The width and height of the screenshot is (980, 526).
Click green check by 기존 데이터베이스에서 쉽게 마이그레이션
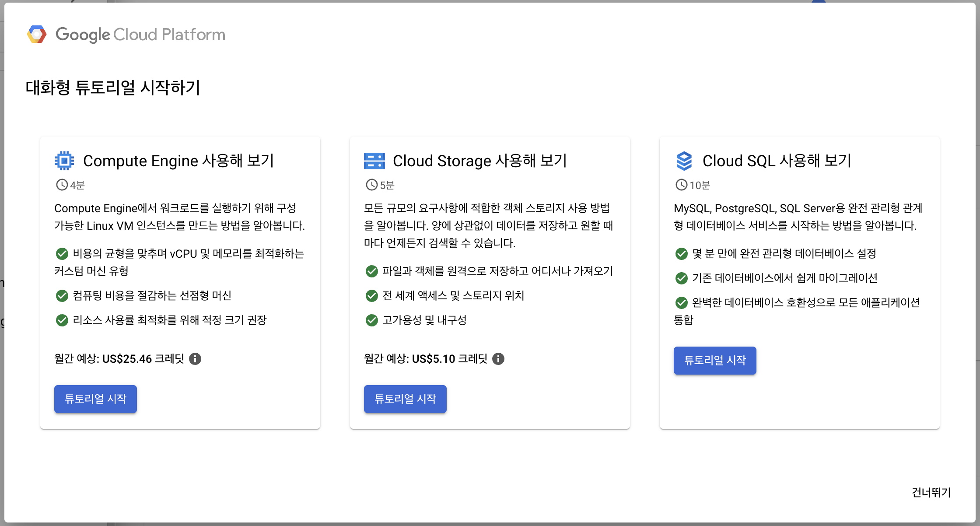682,278
